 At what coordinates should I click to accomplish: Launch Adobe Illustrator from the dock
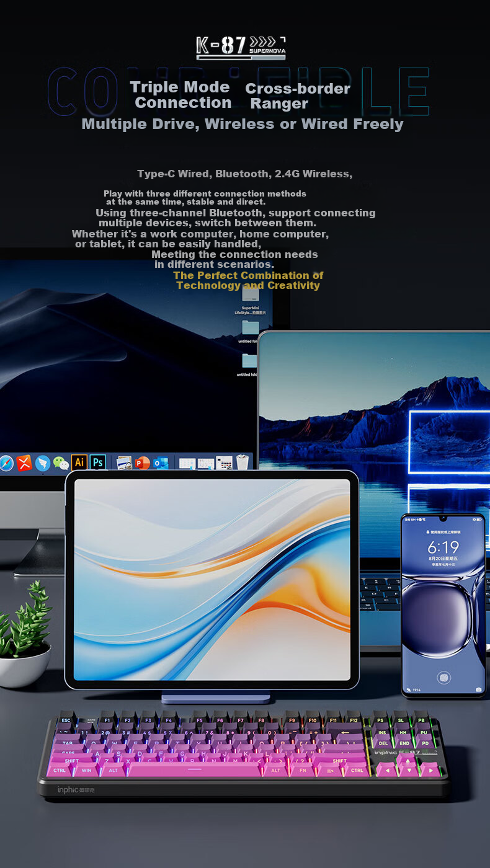tap(79, 463)
